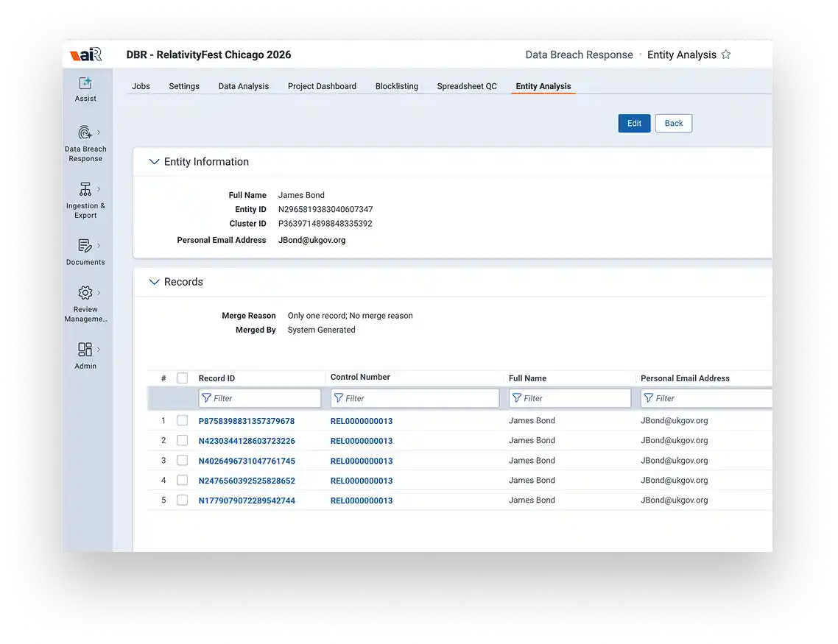
Task: Click the Entity ID value N2965819383040607347
Action: point(325,209)
